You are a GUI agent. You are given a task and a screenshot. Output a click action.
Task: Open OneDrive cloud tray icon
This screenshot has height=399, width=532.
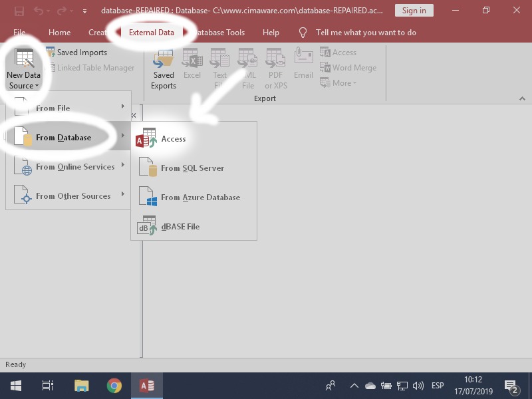370,386
